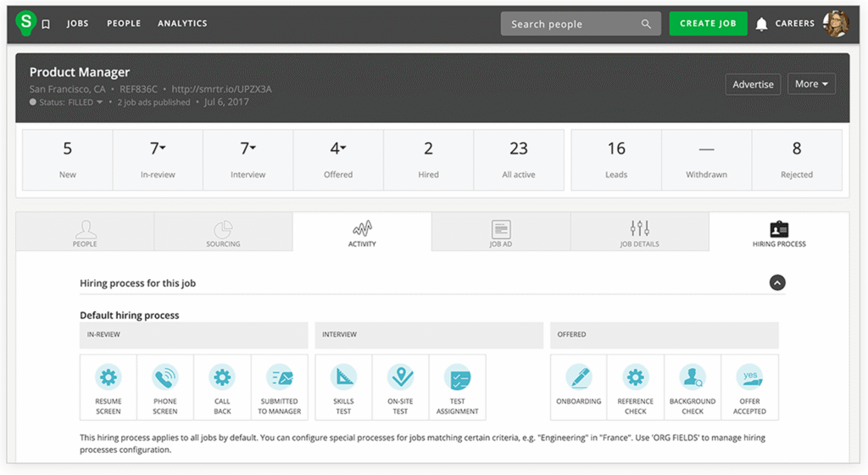The image size is (868, 475).
Task: Show the 8 Rejected candidates
Action: [x=797, y=160]
